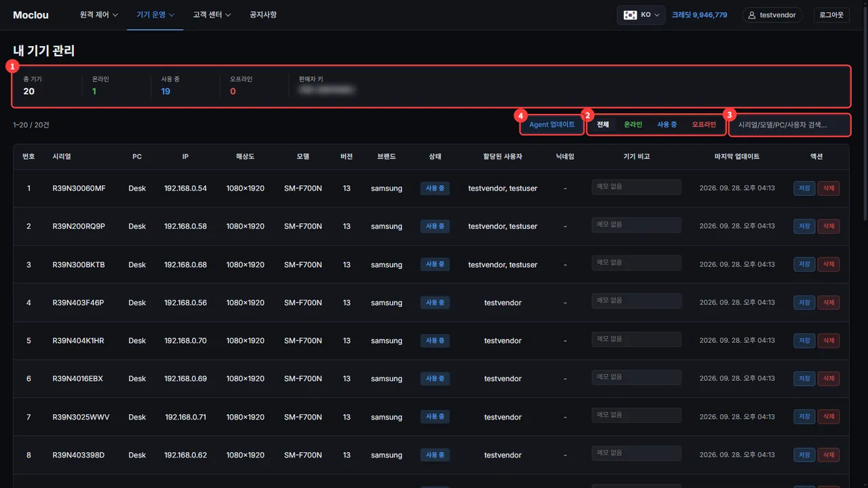Focus the 시리얼/모델/PC/사용자 검색 box

pyautogui.click(x=789, y=125)
